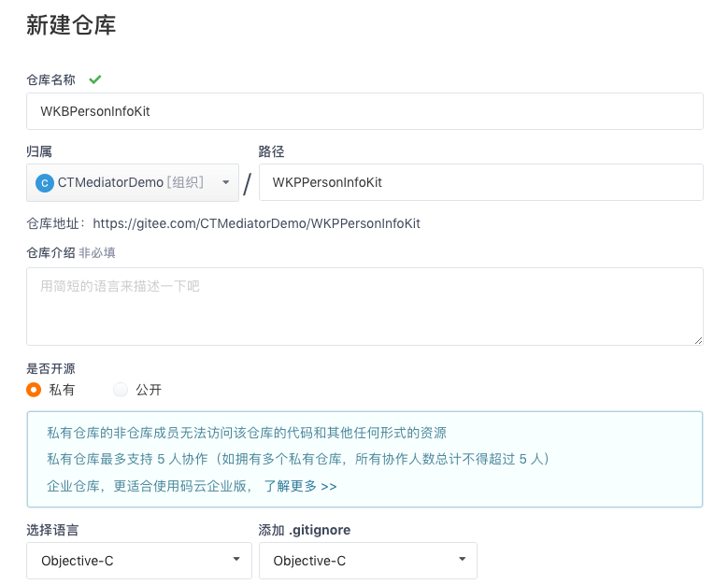Focus the repository description textarea
The image size is (728, 585).
(364, 307)
